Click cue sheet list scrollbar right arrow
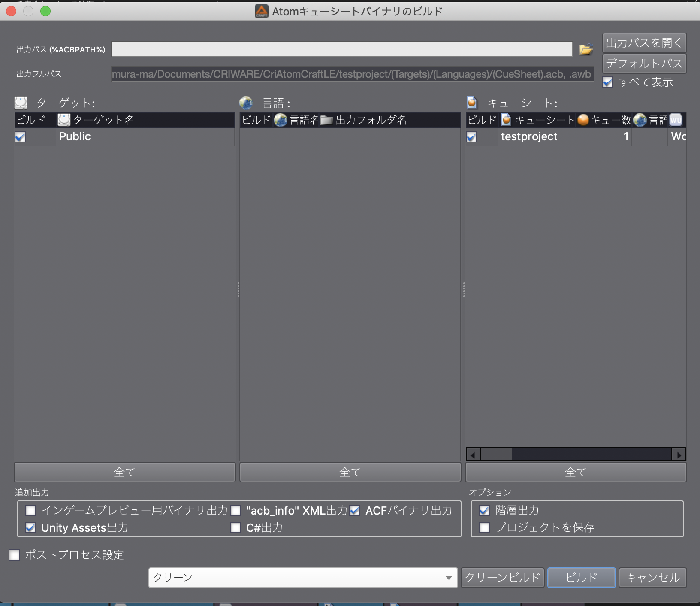700x606 pixels. coord(679,454)
